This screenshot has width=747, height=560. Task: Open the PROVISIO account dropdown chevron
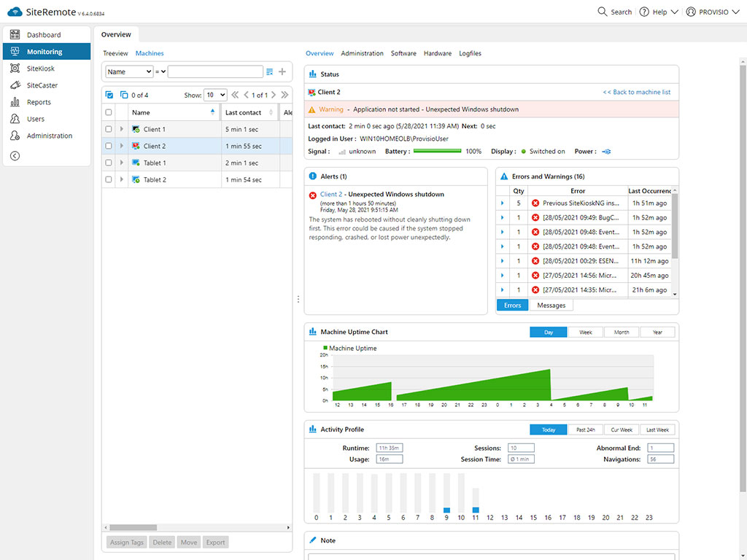pos(735,12)
